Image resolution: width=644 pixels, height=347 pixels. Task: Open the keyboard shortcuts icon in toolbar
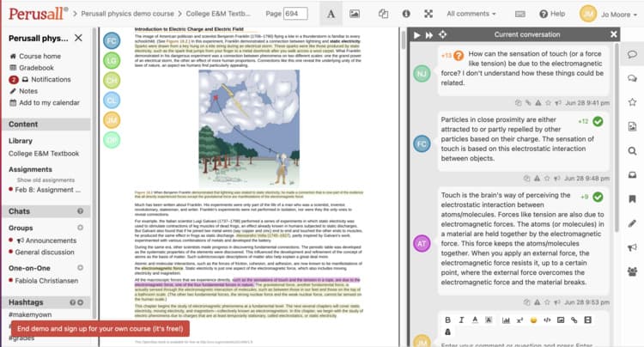point(518,15)
